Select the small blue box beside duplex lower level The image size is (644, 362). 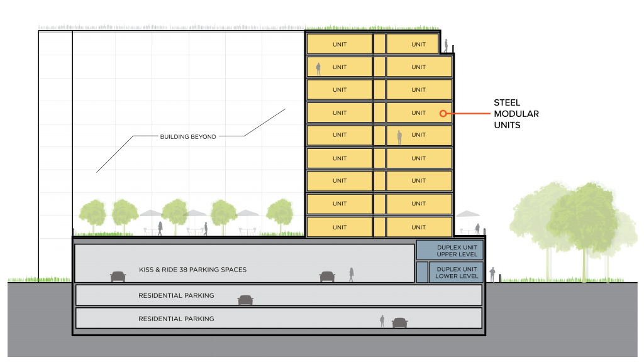coord(422,272)
